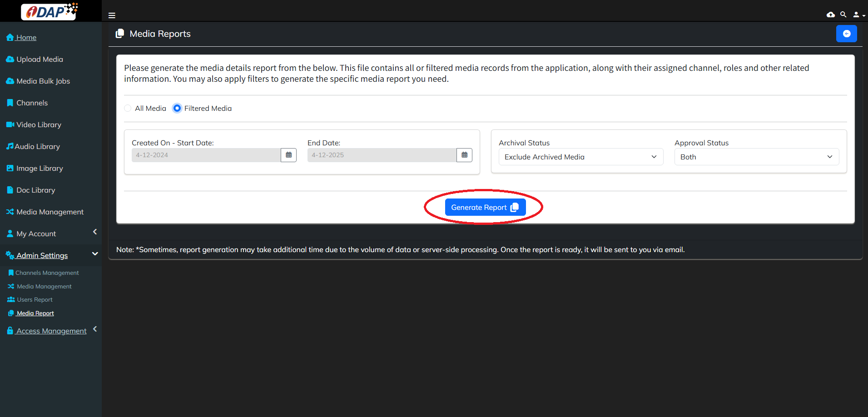This screenshot has height=417, width=868.
Task: Select the All Media radio option
Action: tap(128, 108)
